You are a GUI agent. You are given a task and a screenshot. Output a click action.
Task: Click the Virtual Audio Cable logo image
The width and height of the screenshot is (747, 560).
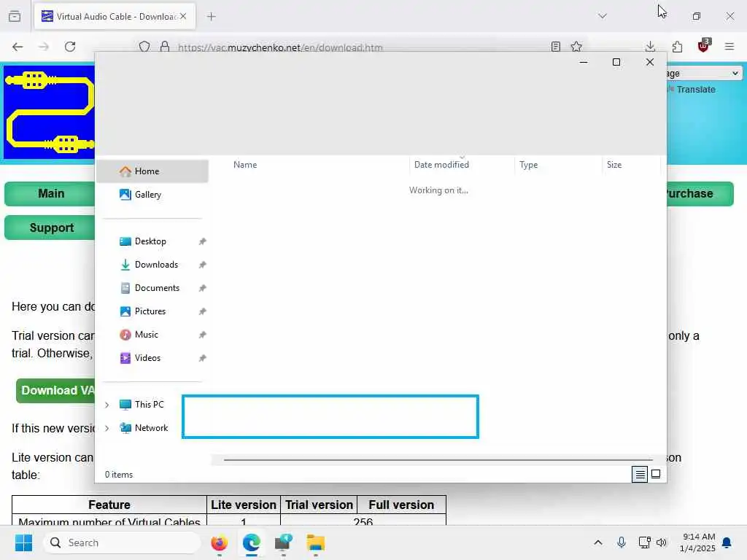[50, 112]
